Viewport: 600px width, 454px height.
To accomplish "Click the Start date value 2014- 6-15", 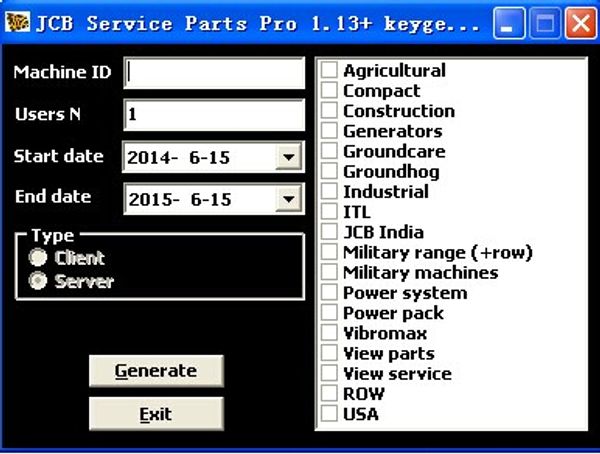I will (x=179, y=157).
